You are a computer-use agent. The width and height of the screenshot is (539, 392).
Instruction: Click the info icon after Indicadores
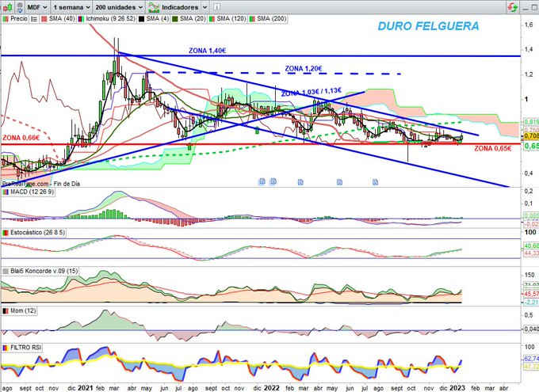[217, 7]
